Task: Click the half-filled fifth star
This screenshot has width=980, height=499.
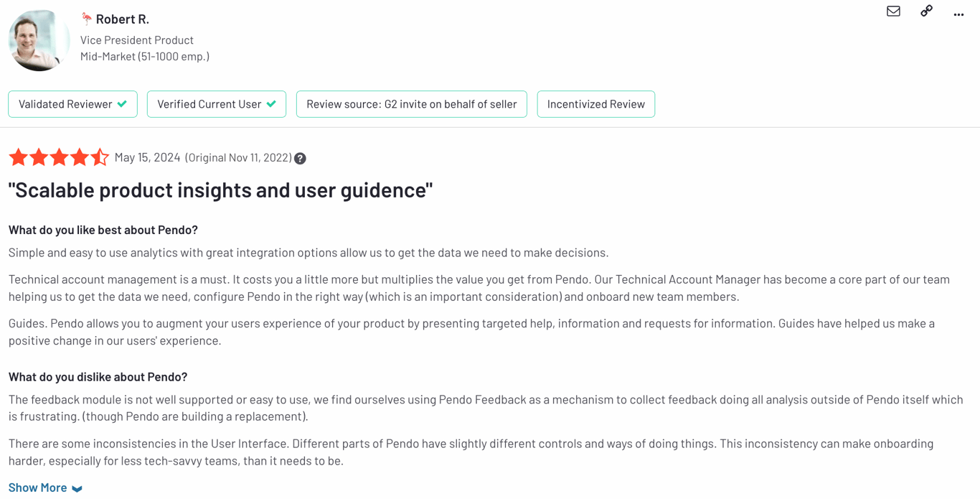Action: click(100, 157)
